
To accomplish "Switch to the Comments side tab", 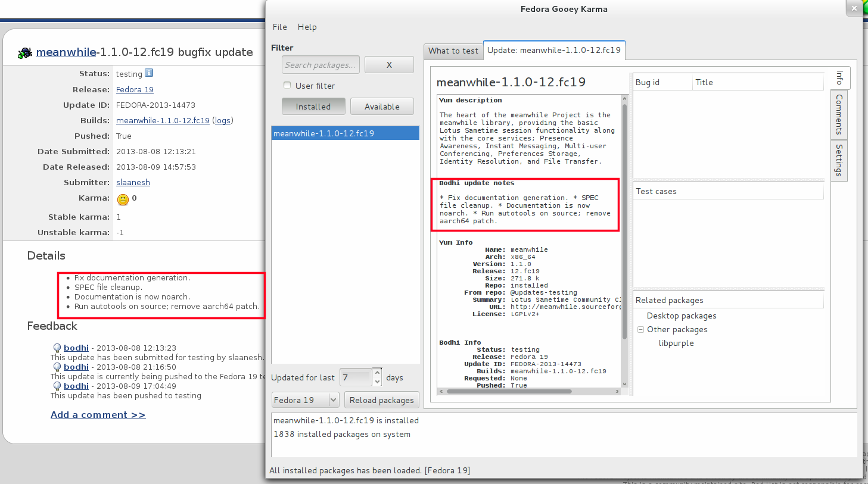I will 839,114.
